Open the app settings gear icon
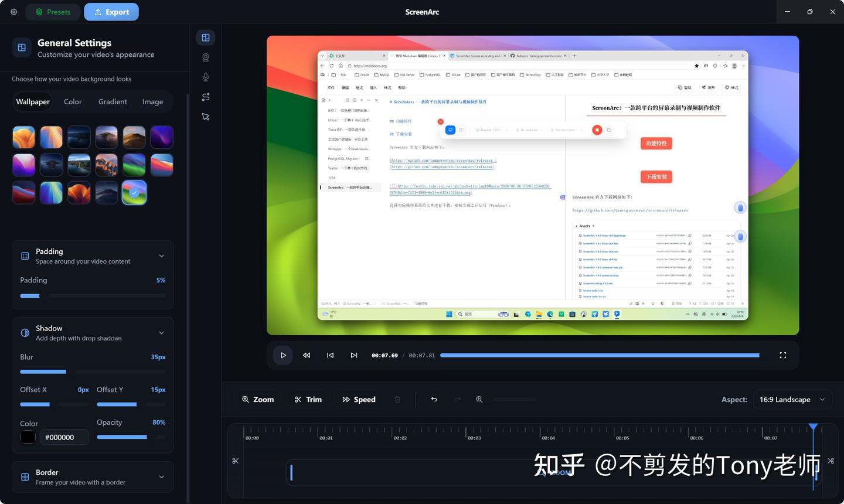 pyautogui.click(x=14, y=12)
